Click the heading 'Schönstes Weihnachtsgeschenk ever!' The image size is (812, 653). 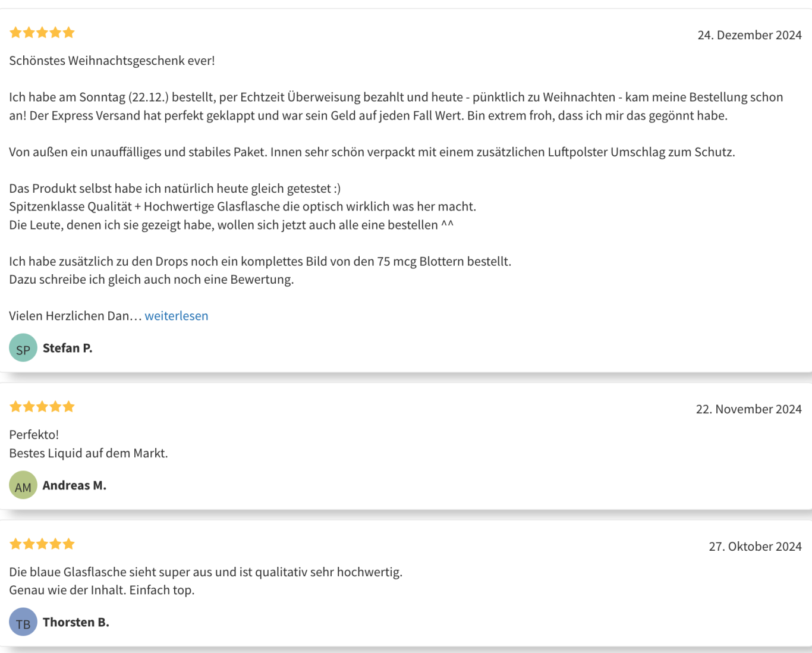point(112,61)
